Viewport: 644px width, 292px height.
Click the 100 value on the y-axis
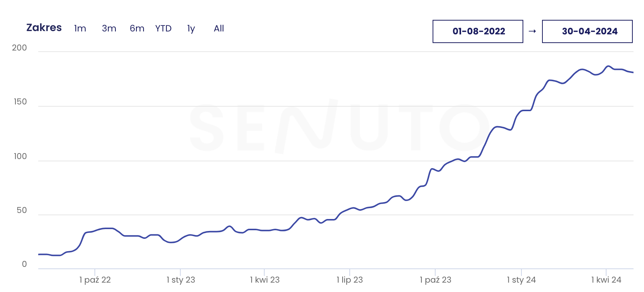pyautogui.click(x=20, y=156)
